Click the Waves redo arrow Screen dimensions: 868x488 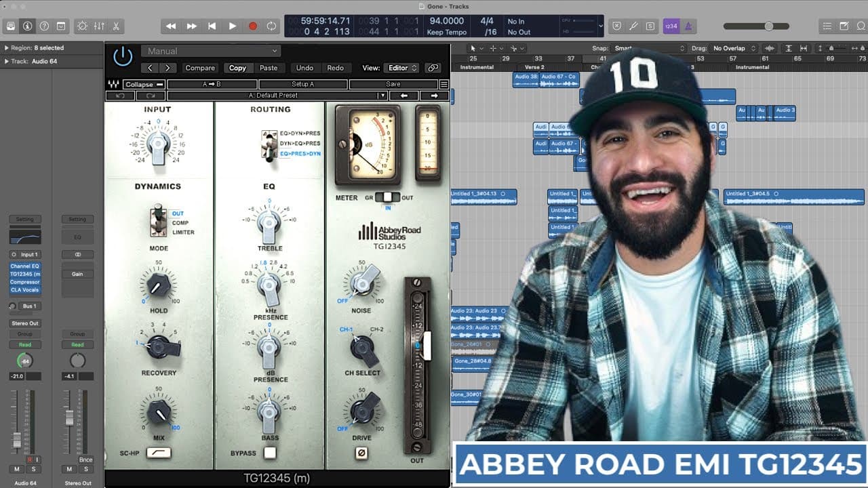pos(151,96)
